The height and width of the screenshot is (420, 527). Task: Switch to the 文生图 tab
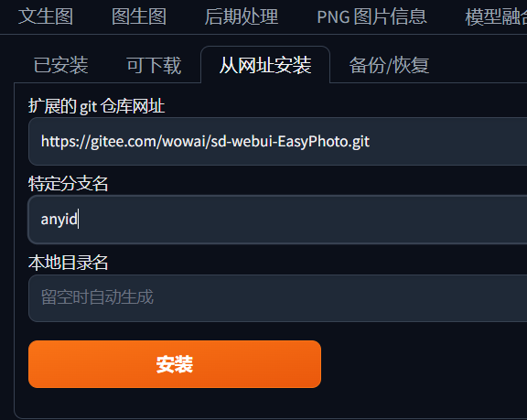click(46, 16)
